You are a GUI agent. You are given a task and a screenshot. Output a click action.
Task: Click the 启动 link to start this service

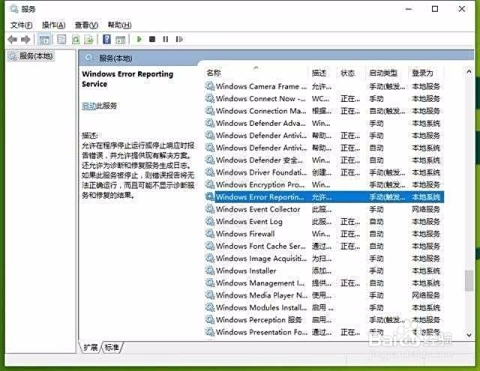tap(89, 106)
